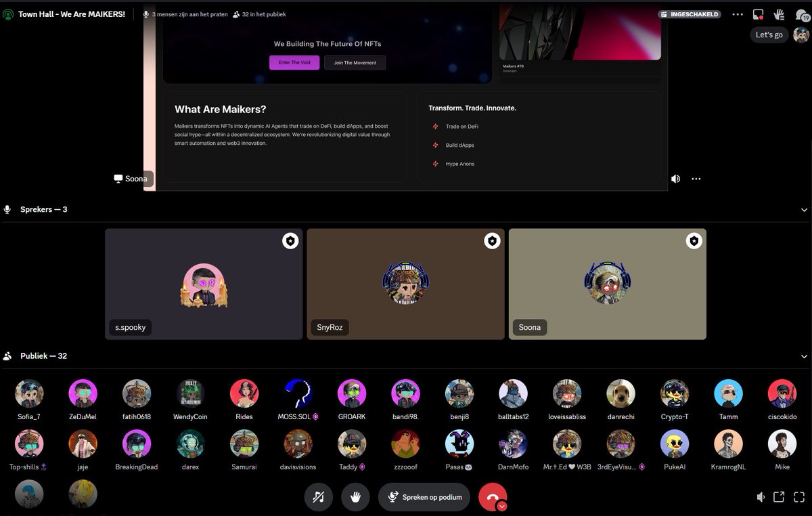Open bandi98.'s audience avatar
The height and width of the screenshot is (516, 812).
point(405,393)
